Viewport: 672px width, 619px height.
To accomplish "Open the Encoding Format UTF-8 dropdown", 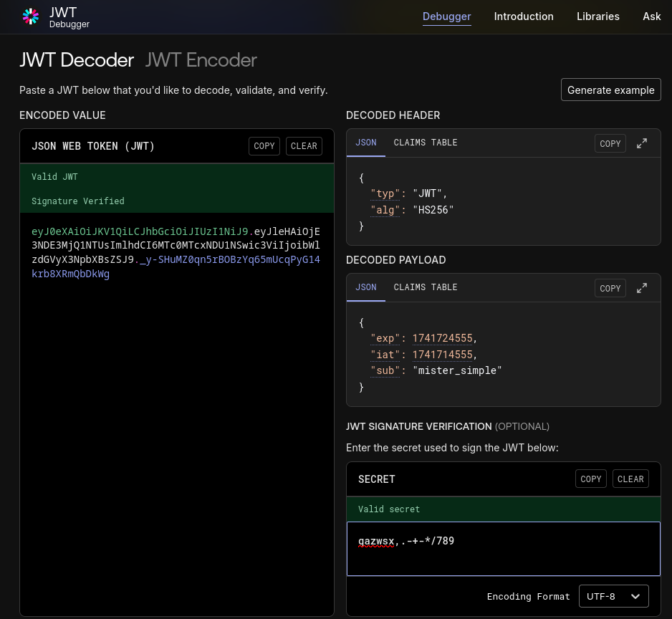I will [615, 596].
